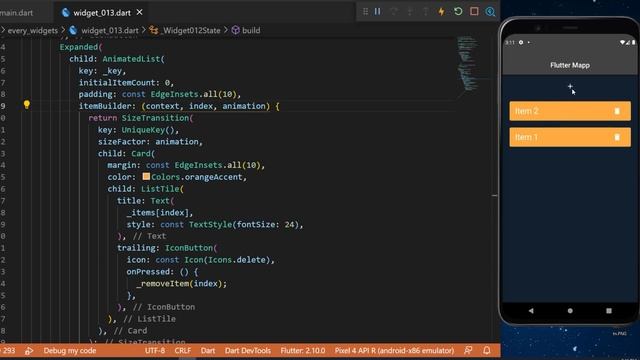Screen dimensions: 640x360
Task: Grab the debug toolbar drag handle
Action: [x=365, y=11]
